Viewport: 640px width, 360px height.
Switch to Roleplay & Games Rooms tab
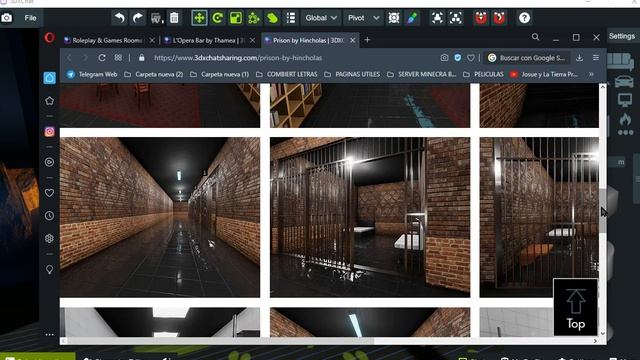107,40
